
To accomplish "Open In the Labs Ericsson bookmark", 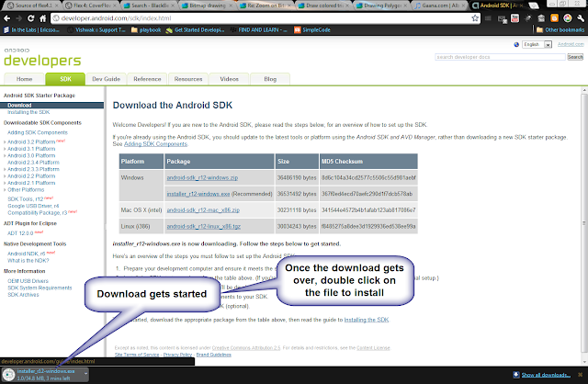I will pos(31,29).
